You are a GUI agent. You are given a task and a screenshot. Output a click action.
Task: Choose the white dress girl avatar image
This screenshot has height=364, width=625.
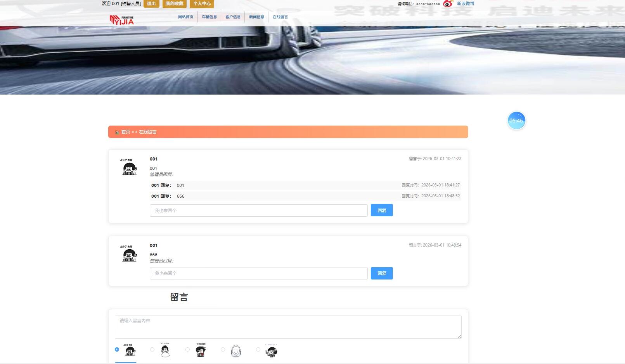pos(165,350)
